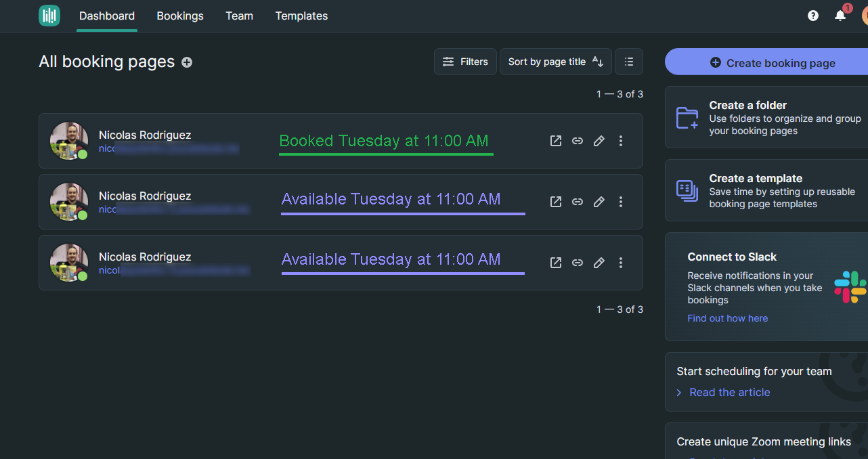Image resolution: width=868 pixels, height=459 pixels.
Task: Edit the second booking page with pencil icon
Action: point(599,202)
